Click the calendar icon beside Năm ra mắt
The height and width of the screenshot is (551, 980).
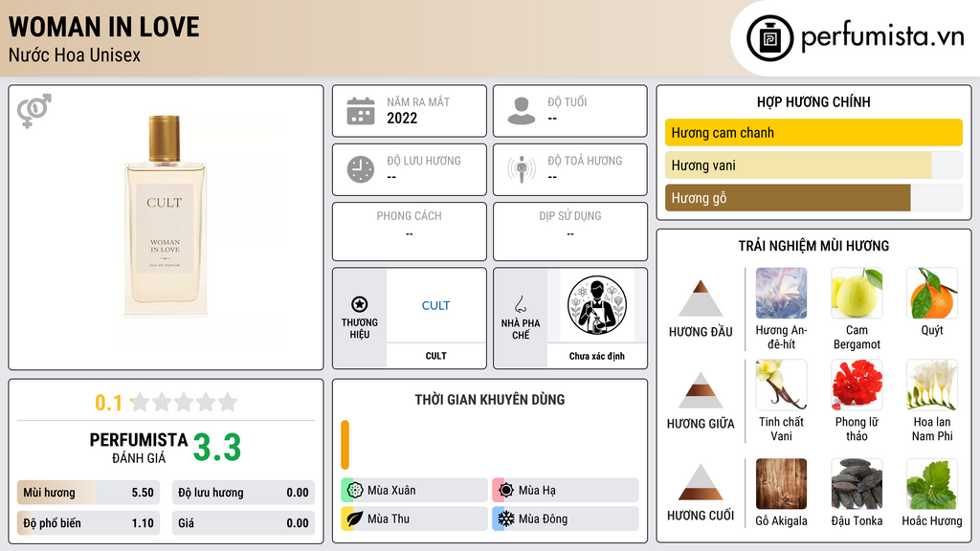pyautogui.click(x=361, y=111)
